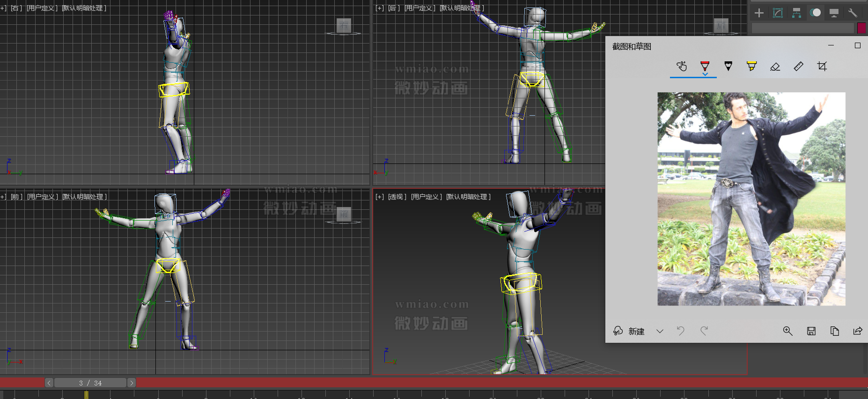Click the zoom magnifier in Snip & Sketch
The image size is (868, 399).
[x=787, y=331]
